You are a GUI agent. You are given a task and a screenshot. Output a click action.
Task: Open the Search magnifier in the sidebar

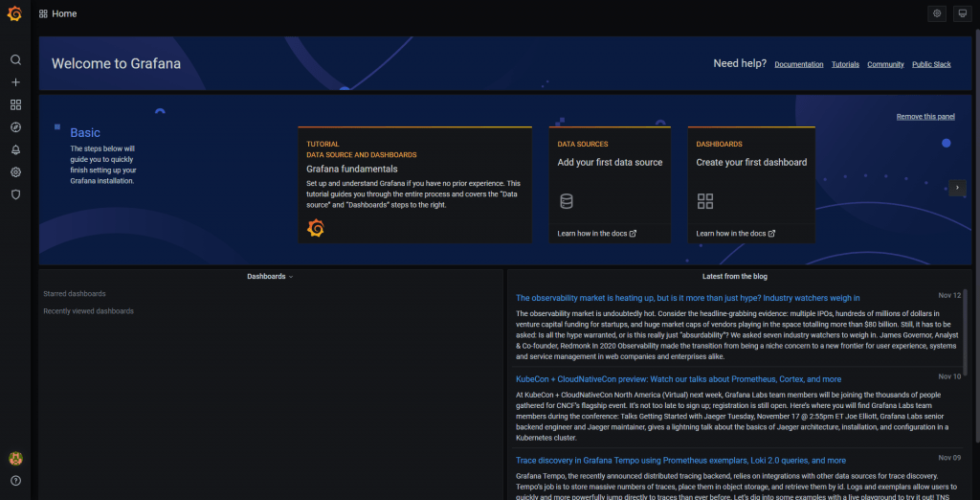click(x=15, y=60)
